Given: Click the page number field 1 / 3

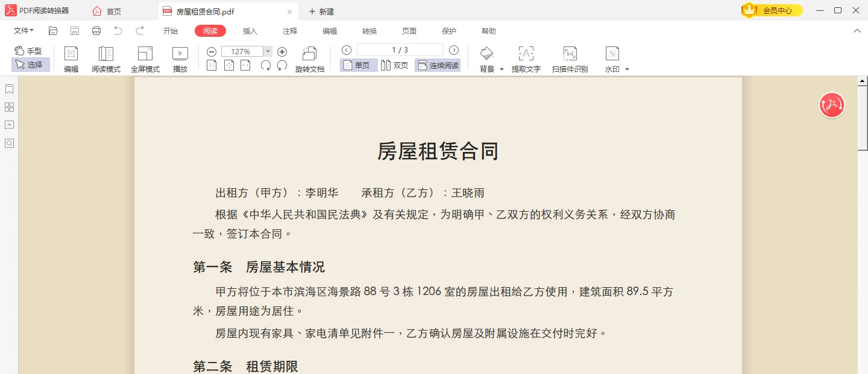Looking at the screenshot, I should pyautogui.click(x=400, y=50).
